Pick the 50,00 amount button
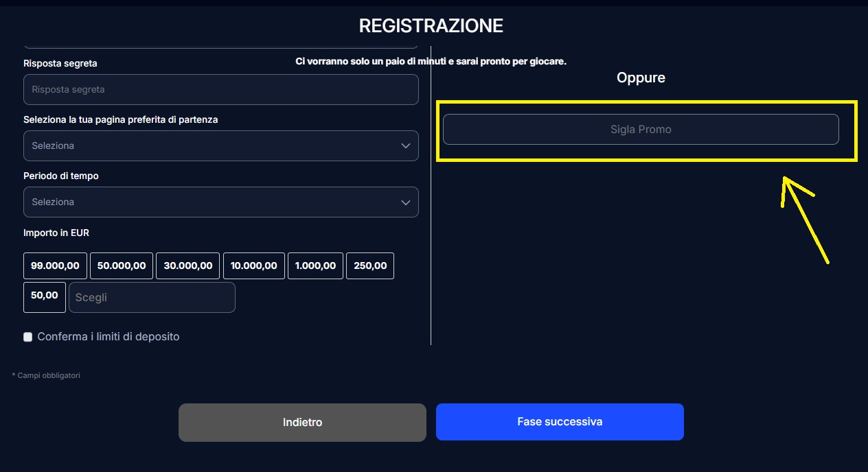The width and height of the screenshot is (868, 472). [45, 296]
